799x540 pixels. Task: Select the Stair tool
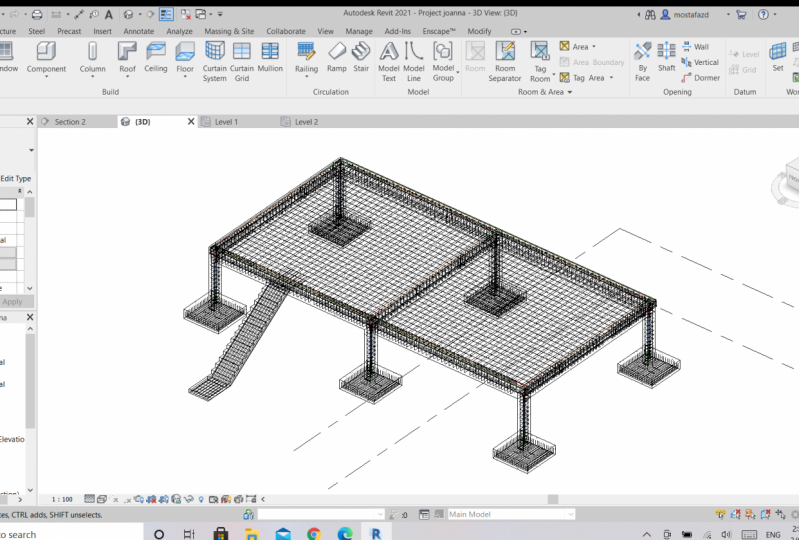[x=361, y=58]
